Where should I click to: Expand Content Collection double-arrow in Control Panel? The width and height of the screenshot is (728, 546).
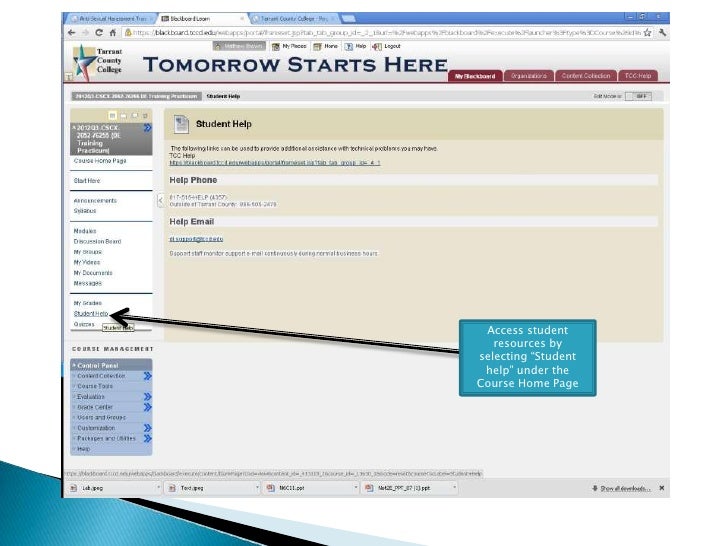click(x=148, y=376)
